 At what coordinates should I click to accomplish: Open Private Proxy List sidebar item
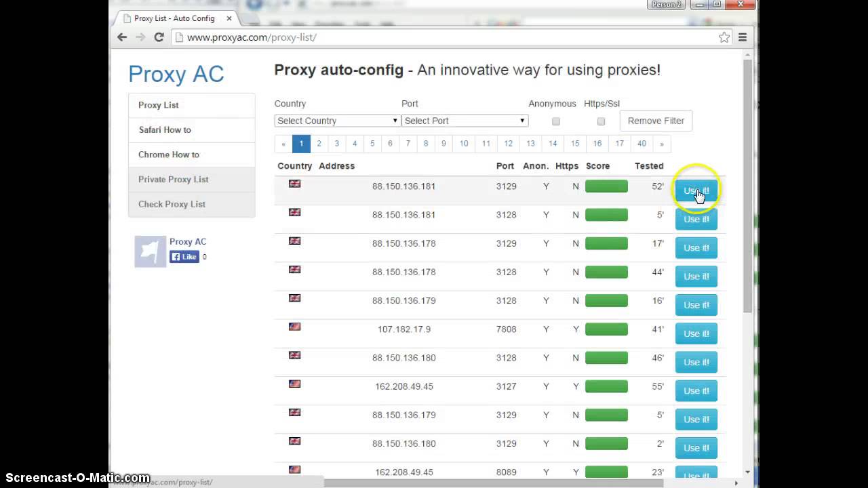pos(192,180)
